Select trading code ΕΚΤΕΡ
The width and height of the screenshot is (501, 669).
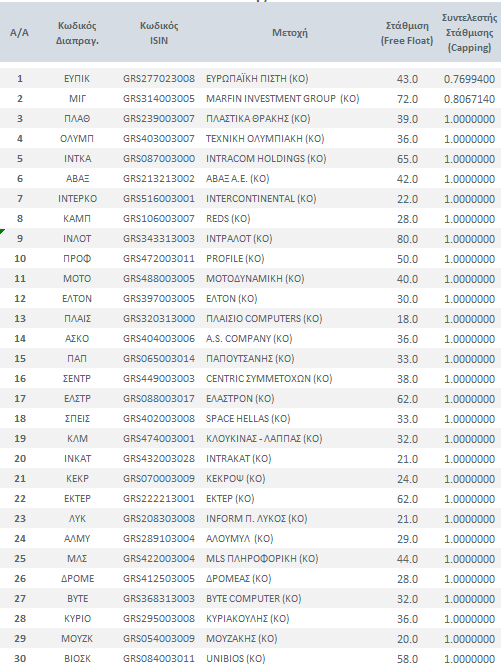(x=77, y=499)
